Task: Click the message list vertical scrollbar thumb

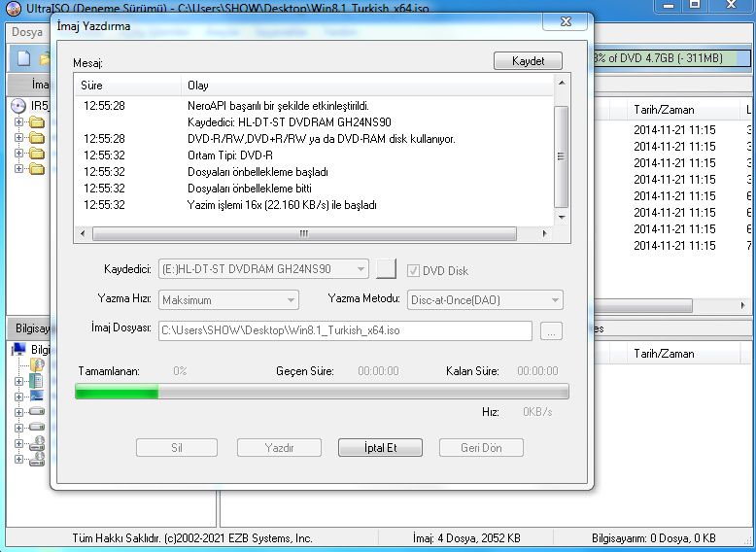Action: pyautogui.click(x=562, y=156)
